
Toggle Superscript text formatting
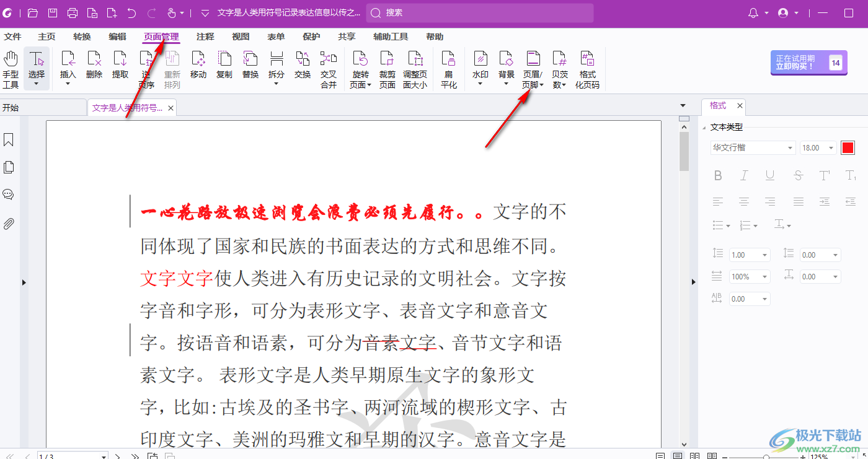pos(825,175)
